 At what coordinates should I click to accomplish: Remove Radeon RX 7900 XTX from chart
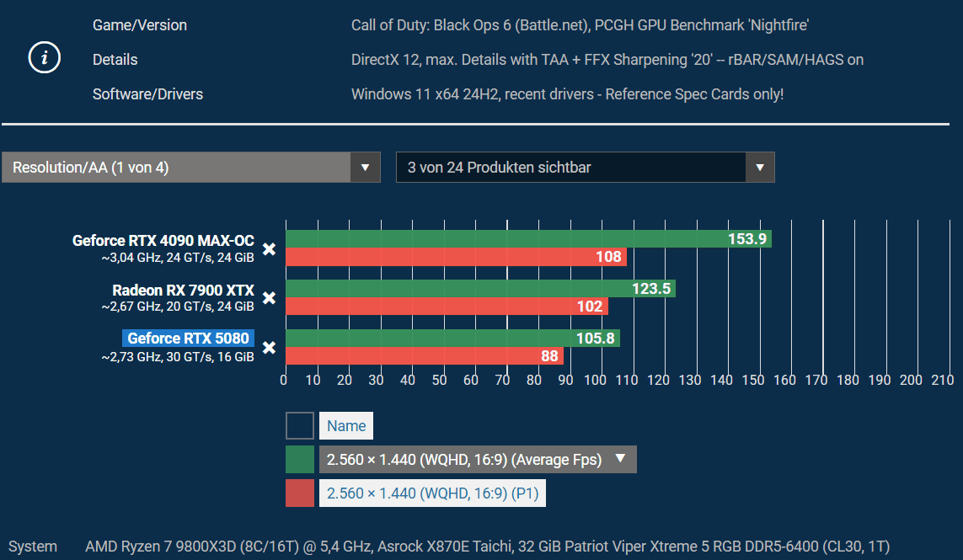point(269,298)
